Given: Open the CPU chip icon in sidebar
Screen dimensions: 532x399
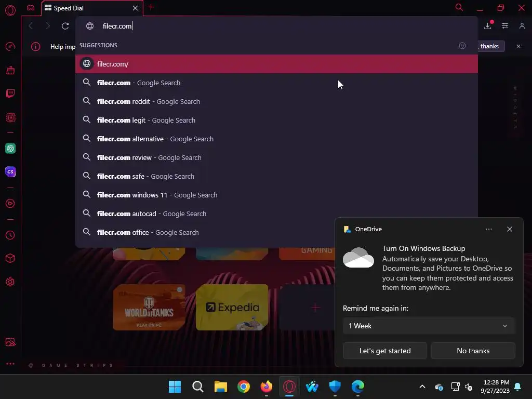Looking at the screenshot, I should (10, 117).
